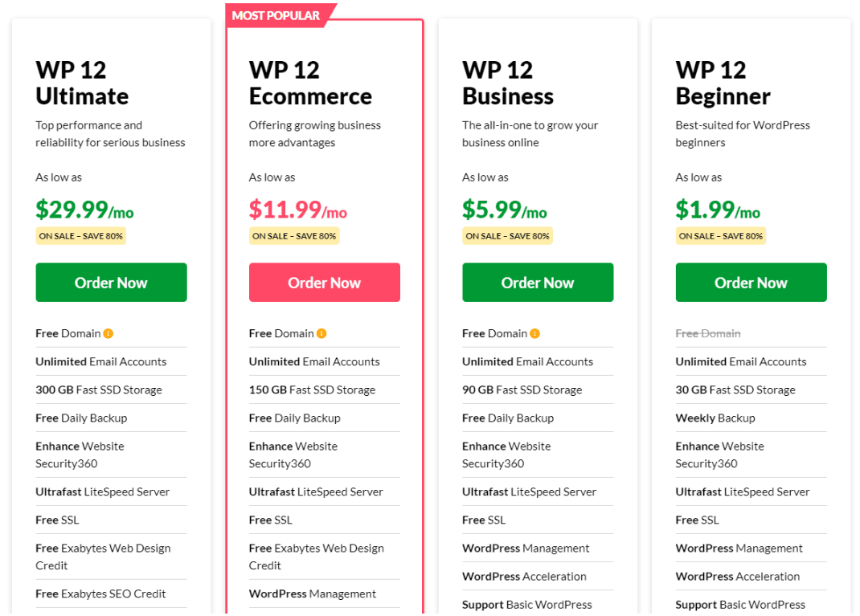The image size is (860, 616).
Task: Click the $11.99/mo price in red
Action: coord(298,210)
